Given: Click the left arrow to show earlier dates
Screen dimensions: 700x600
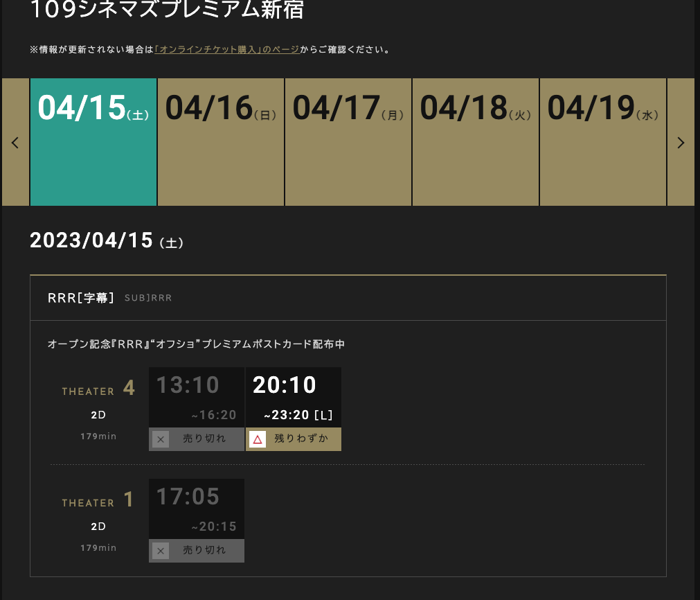Looking at the screenshot, I should pos(15,143).
